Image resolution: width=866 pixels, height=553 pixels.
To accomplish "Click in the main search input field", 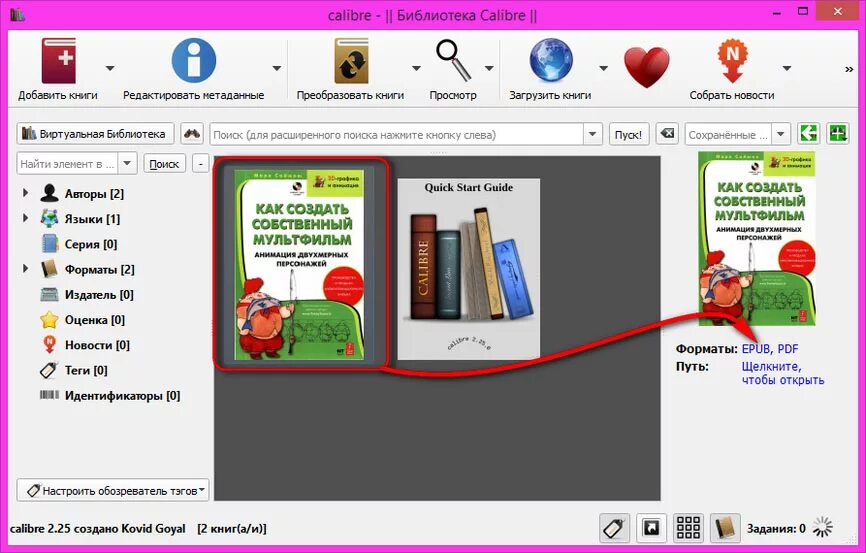I will click(396, 134).
